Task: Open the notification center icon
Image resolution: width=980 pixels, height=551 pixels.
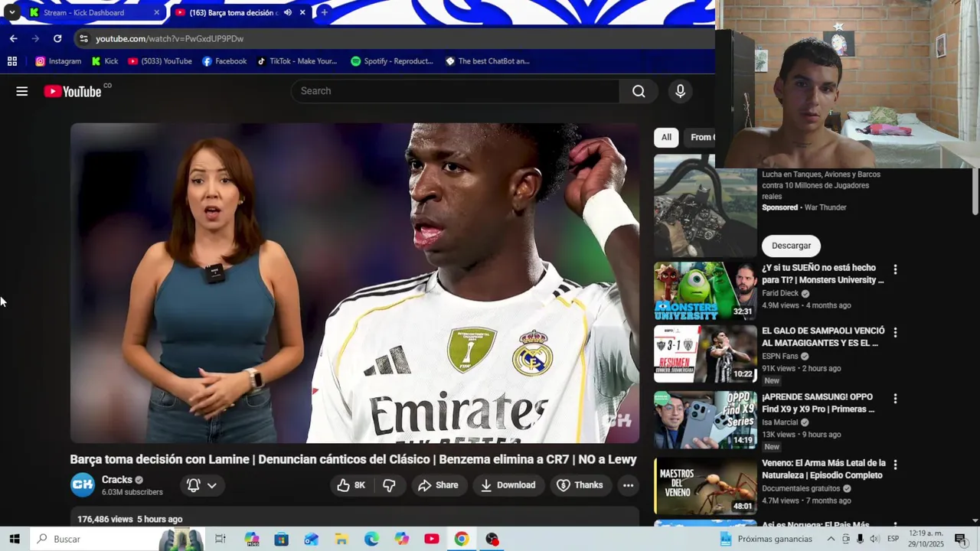Action: 960,539
